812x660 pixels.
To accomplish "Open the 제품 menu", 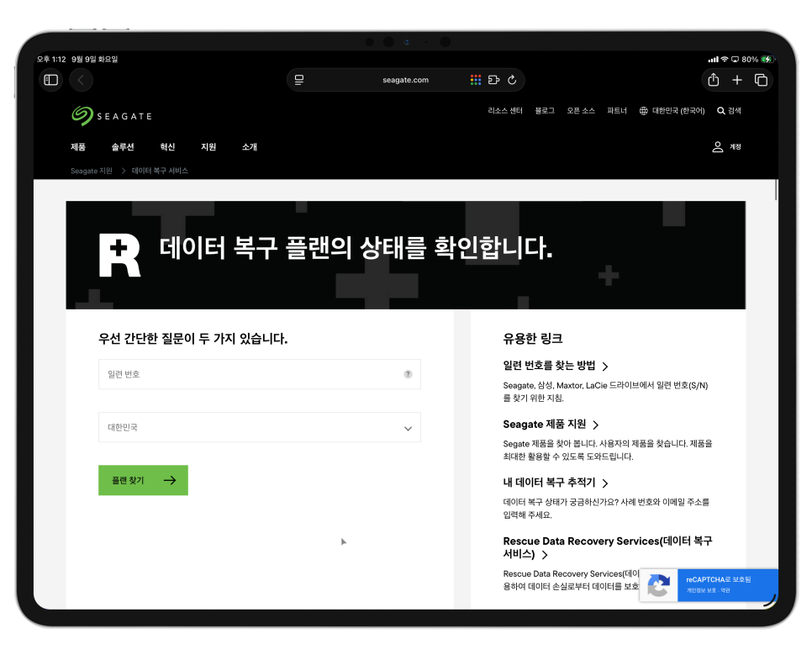I will tap(77, 147).
